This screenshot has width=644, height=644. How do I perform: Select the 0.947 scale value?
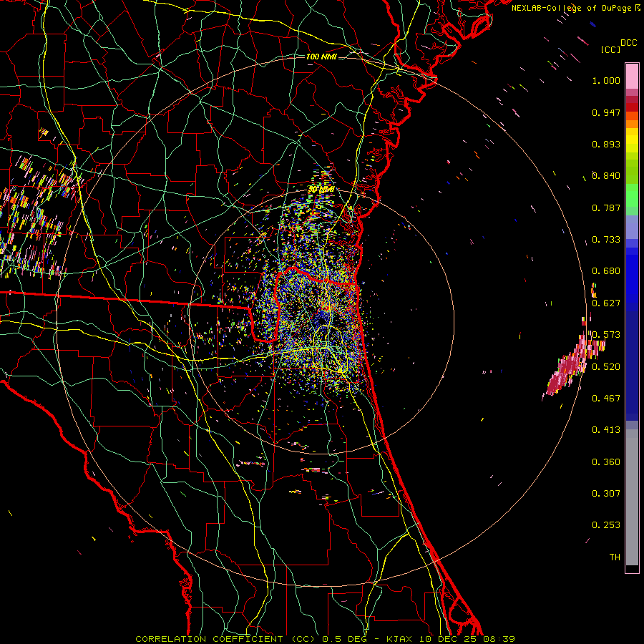tap(606, 112)
